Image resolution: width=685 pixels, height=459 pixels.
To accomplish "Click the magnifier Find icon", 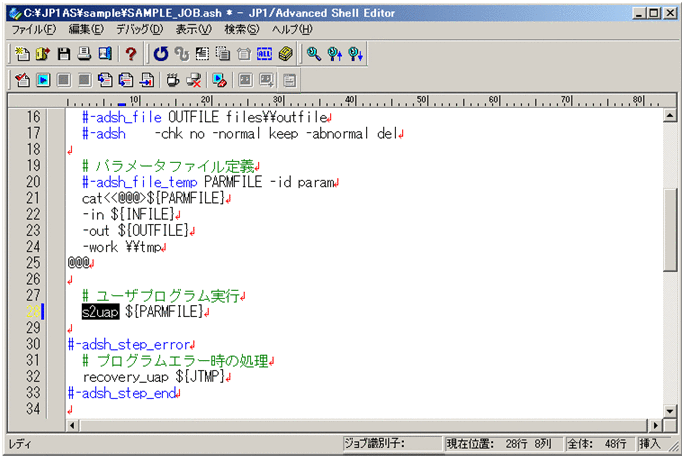I will coord(313,53).
